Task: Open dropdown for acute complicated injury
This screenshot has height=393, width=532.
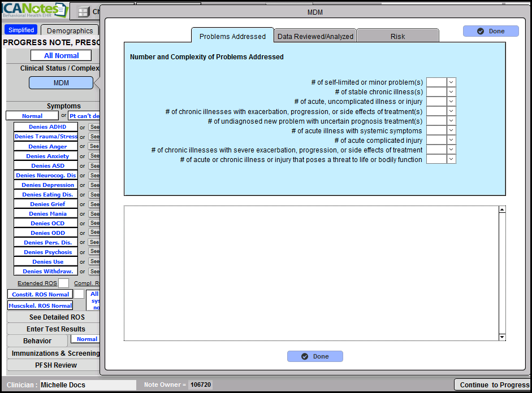Action: coord(451,140)
